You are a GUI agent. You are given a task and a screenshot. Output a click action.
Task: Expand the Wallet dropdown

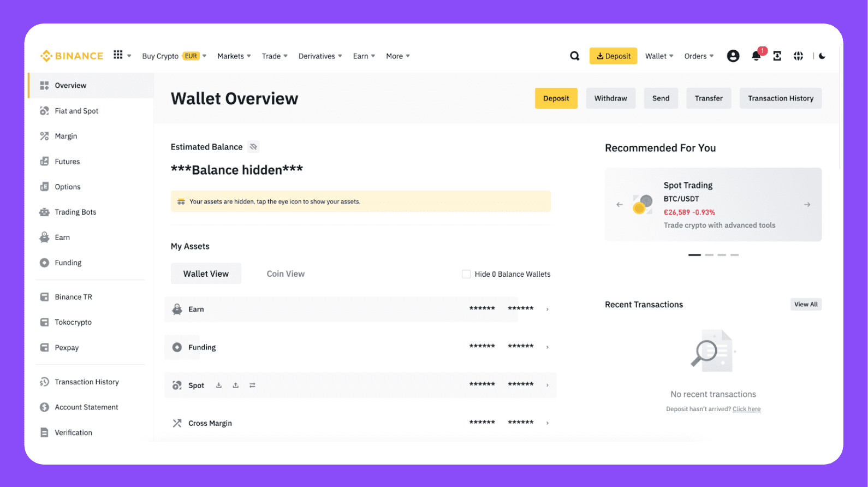(659, 56)
